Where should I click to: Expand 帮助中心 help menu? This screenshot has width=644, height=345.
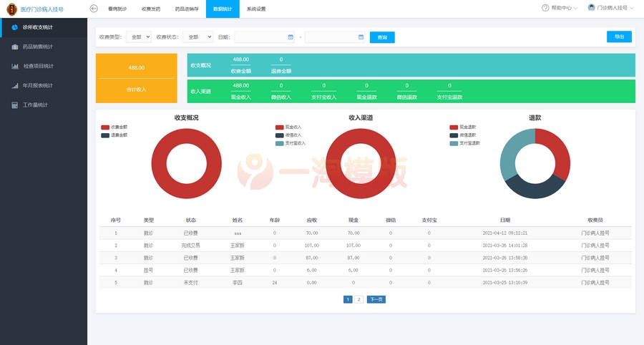pyautogui.click(x=560, y=8)
